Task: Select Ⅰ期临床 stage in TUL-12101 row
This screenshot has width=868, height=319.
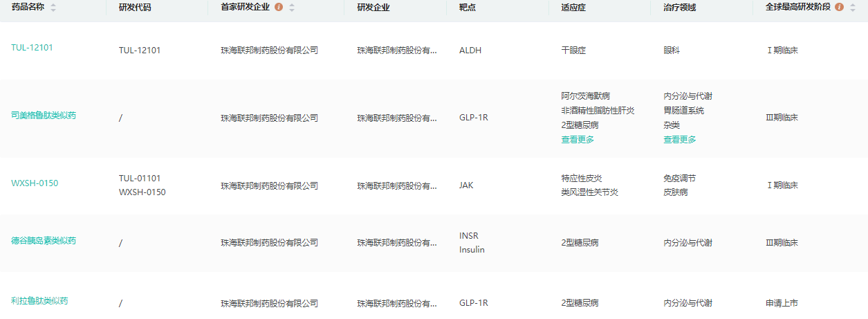Action: (x=782, y=51)
